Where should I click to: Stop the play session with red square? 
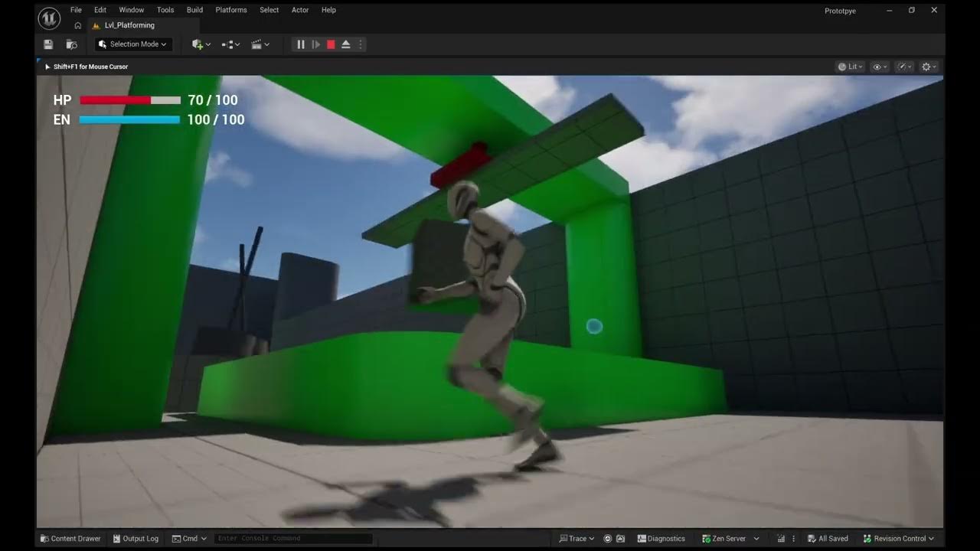coord(331,44)
